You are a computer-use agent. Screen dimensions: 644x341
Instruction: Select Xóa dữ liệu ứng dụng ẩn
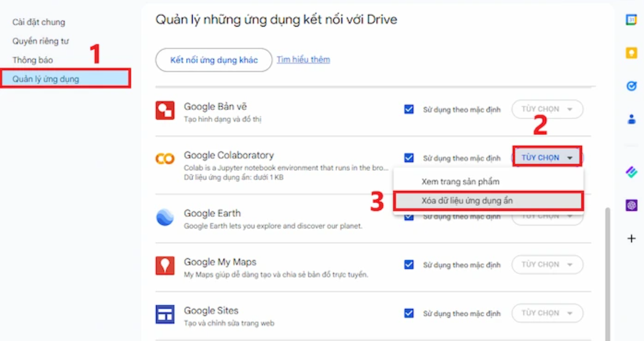pos(488,201)
